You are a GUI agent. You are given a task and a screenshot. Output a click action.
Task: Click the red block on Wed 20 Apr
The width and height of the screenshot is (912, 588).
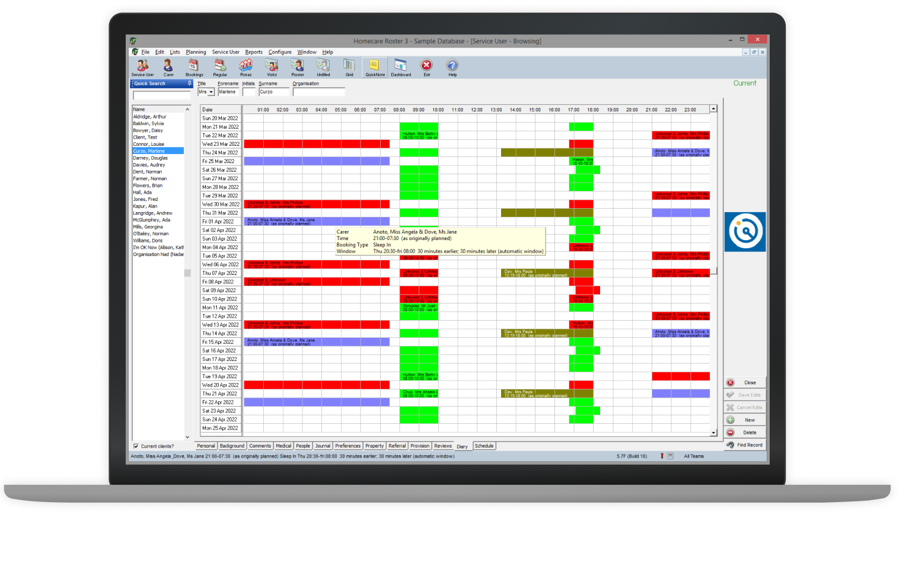[317, 385]
